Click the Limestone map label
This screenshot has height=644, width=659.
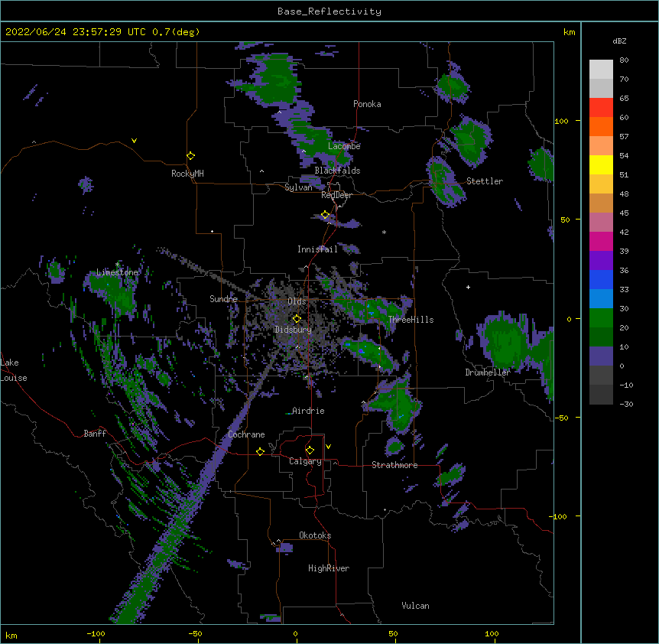click(117, 272)
